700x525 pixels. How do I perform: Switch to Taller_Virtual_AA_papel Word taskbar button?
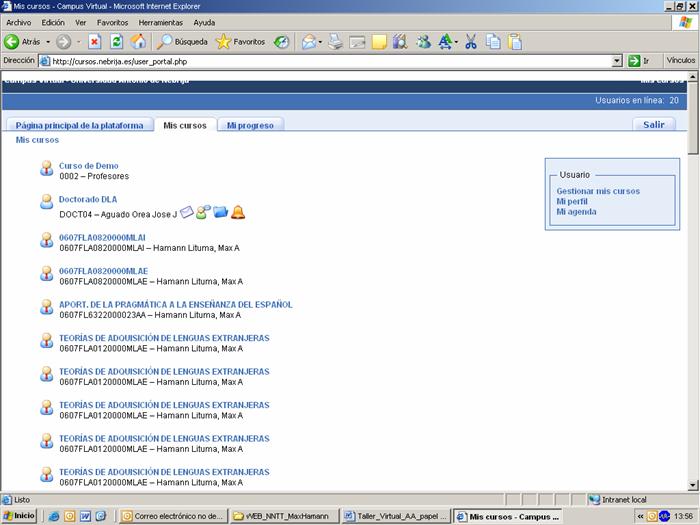(x=396, y=517)
